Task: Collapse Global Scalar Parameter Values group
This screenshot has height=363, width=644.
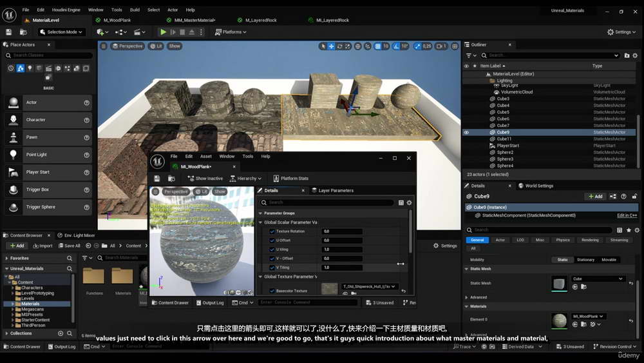Action: point(260,222)
